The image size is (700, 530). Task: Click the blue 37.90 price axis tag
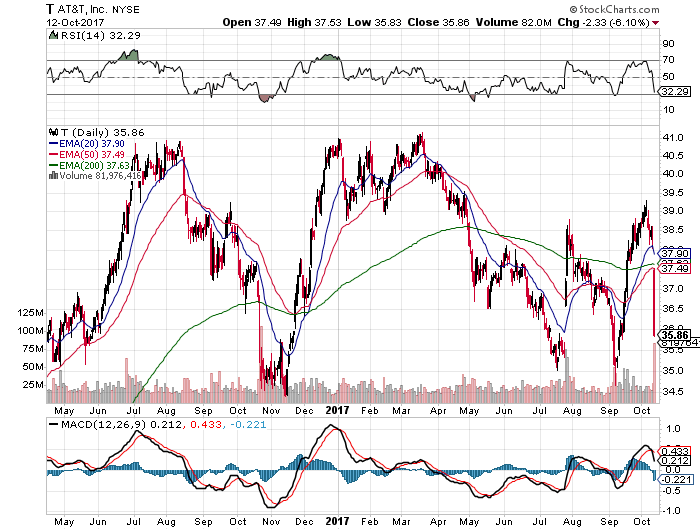[675, 254]
